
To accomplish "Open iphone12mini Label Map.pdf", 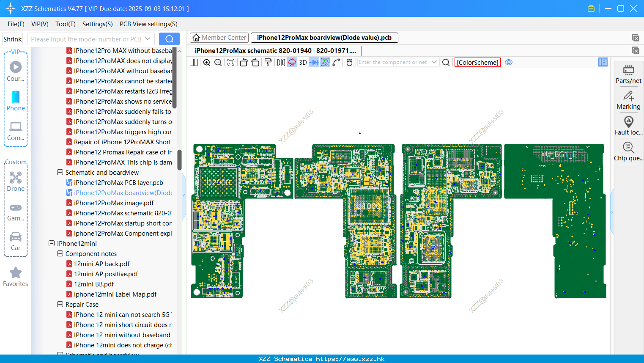I will [x=115, y=294].
